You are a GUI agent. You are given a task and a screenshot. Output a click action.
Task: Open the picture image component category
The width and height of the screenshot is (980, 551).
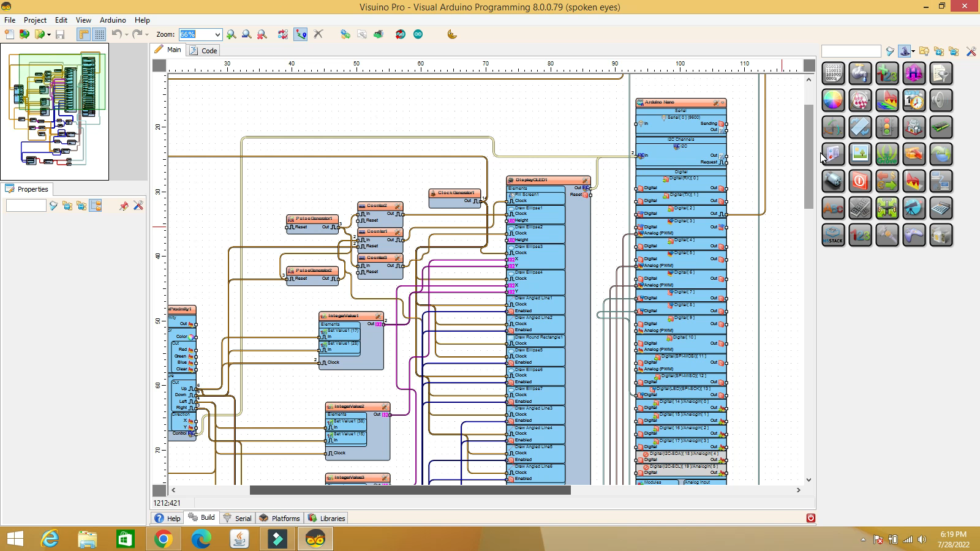(860, 154)
